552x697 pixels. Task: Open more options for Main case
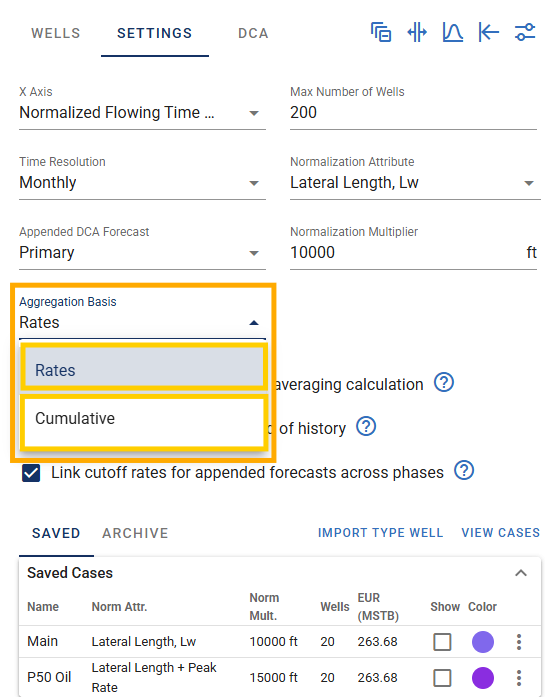[519, 642]
